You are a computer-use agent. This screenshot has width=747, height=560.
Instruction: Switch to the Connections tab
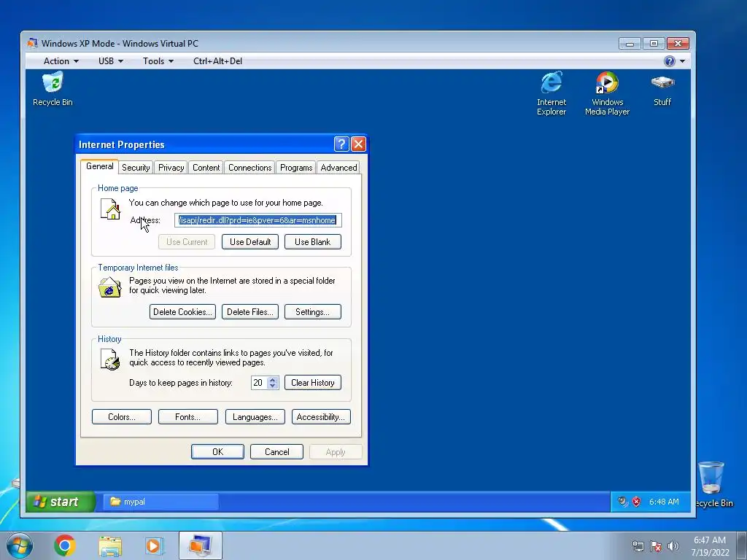[x=249, y=168]
